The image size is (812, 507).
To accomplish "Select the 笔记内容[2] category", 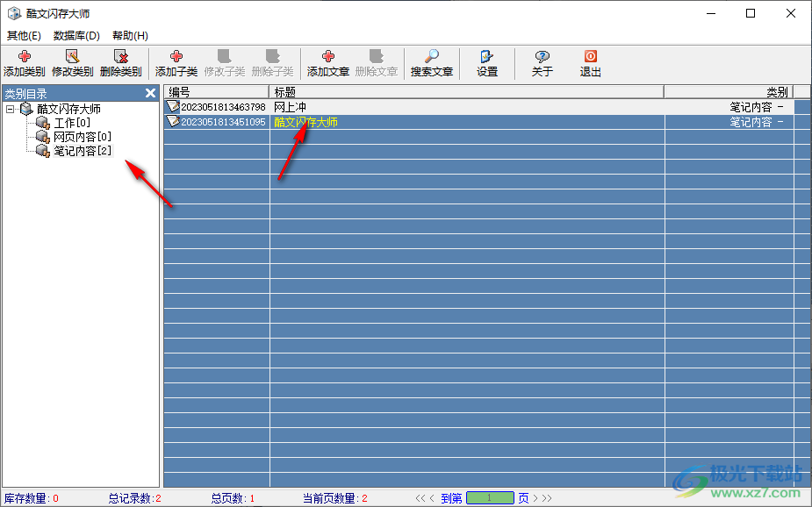I will coord(83,151).
